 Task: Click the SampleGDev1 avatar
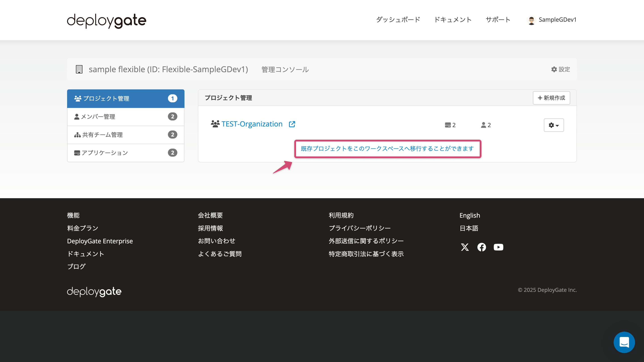pyautogui.click(x=532, y=20)
